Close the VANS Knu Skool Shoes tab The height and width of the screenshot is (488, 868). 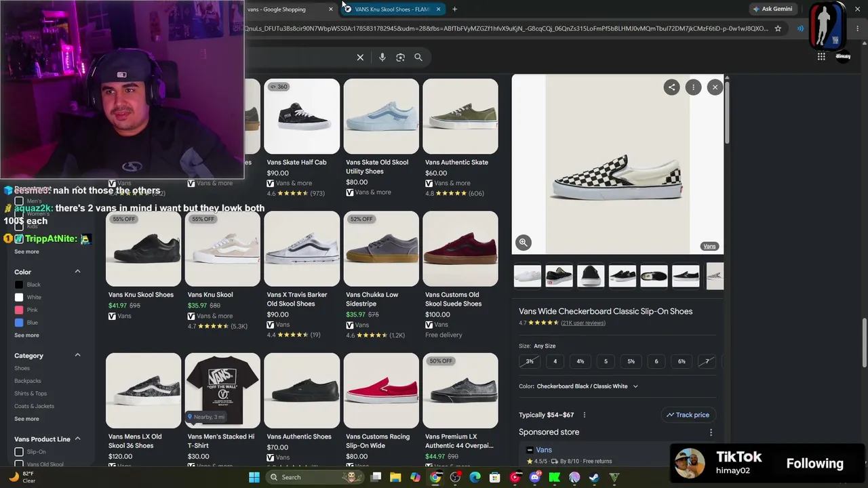click(x=438, y=9)
